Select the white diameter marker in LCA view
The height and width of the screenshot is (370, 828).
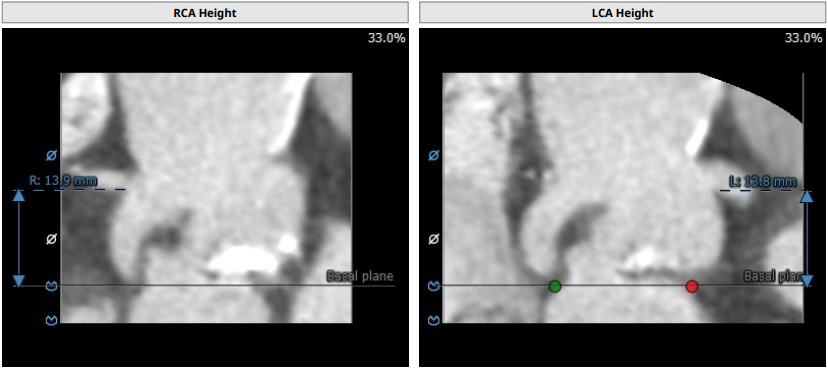pyautogui.click(x=434, y=239)
